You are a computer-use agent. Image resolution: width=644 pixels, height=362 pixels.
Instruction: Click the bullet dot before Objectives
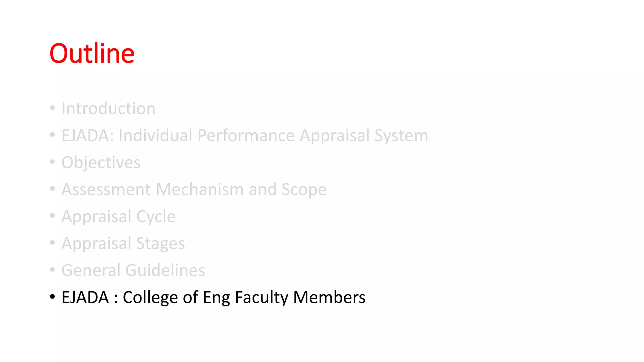pyautogui.click(x=53, y=162)
